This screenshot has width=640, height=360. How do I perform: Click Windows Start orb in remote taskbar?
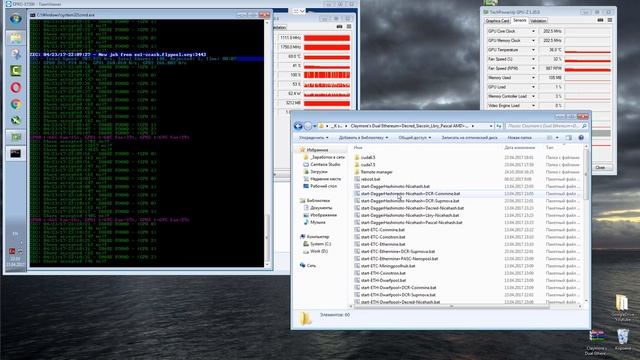tap(16, 19)
